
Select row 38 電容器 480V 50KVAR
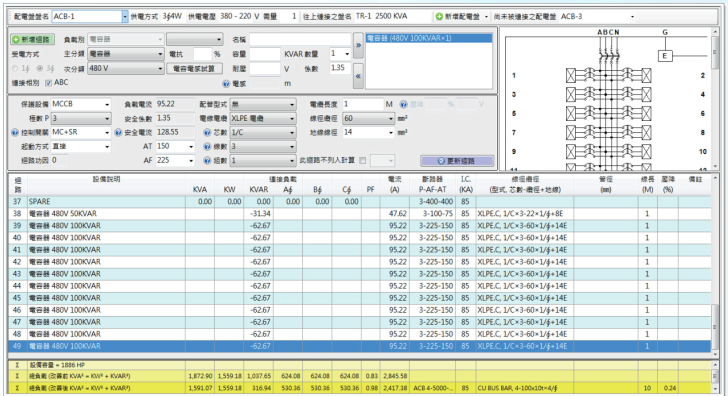359,214
